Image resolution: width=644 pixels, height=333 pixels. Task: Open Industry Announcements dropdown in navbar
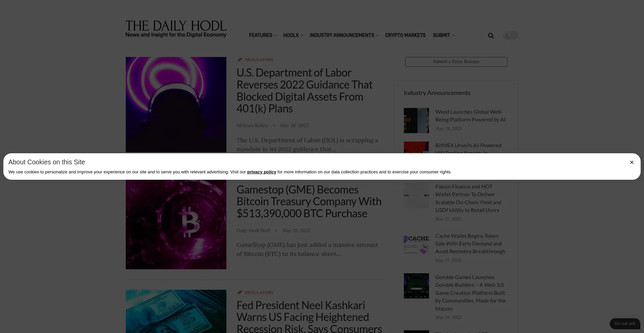click(x=344, y=35)
